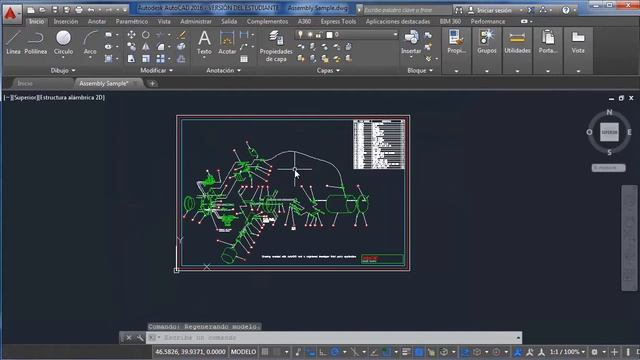640x360 pixels.
Task: Click the Plot (print) icon in quick access toolbar
Action: click(79, 9)
